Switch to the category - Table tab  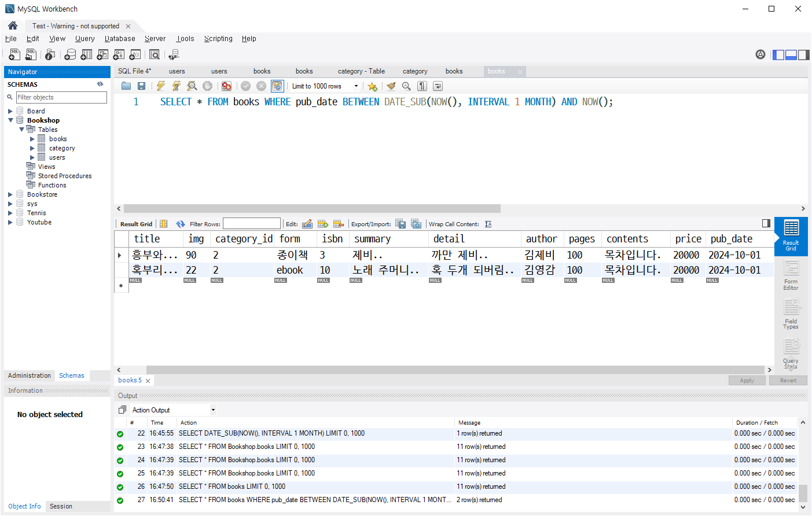[x=361, y=71]
